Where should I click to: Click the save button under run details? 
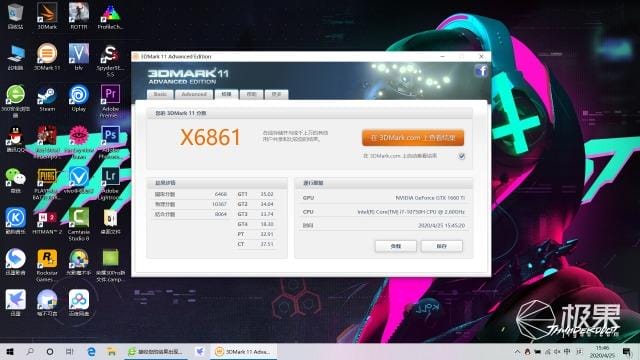pyautogui.click(x=442, y=246)
